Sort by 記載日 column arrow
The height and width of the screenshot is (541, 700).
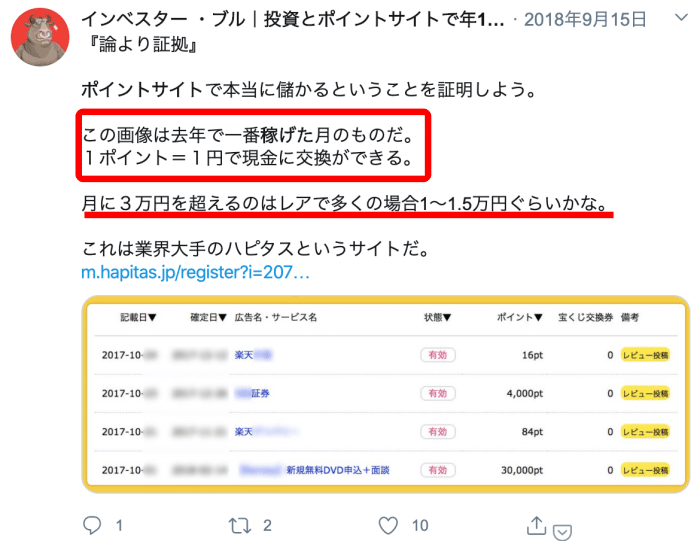(152, 317)
